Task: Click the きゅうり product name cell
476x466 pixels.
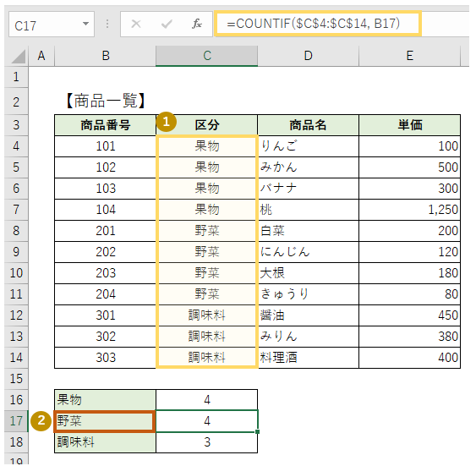Action: click(x=308, y=294)
